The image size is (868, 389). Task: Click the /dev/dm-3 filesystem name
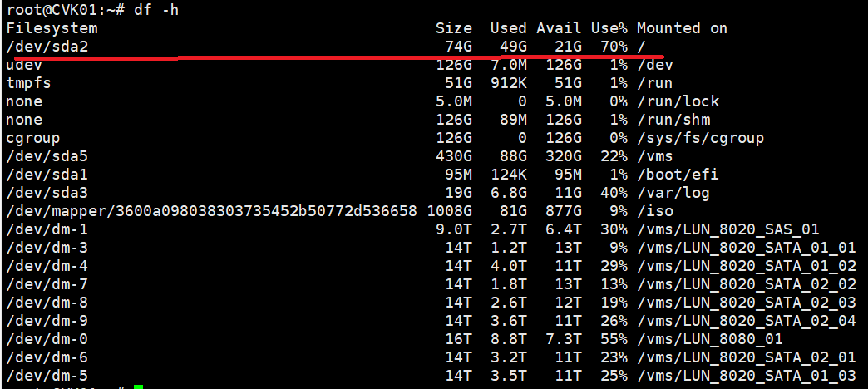(47, 248)
